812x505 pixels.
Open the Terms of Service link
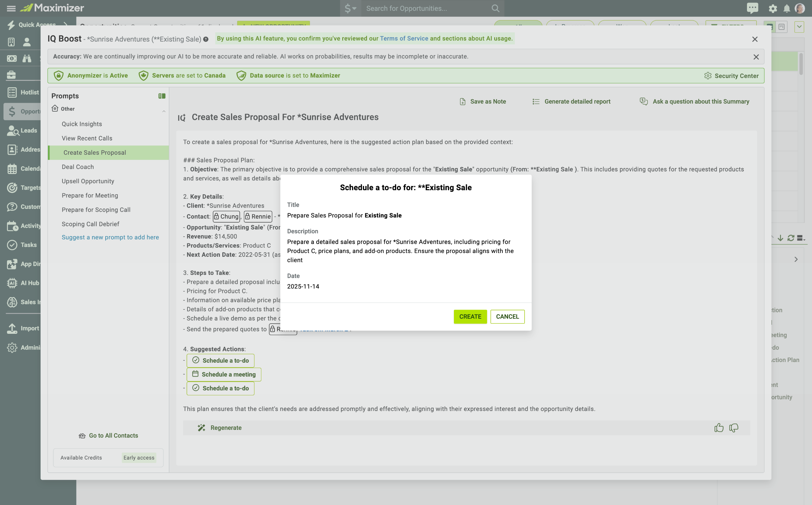[404, 38]
